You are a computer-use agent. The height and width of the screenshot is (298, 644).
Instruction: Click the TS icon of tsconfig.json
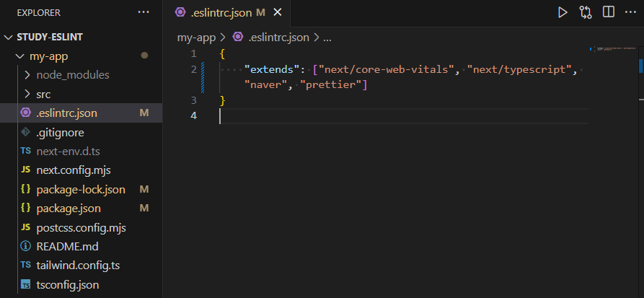click(25, 284)
